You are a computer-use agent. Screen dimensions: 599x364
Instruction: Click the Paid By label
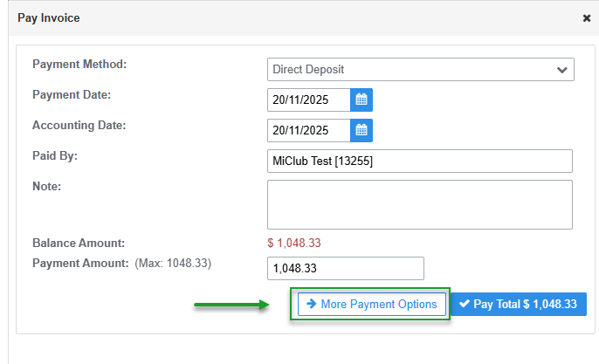point(55,156)
